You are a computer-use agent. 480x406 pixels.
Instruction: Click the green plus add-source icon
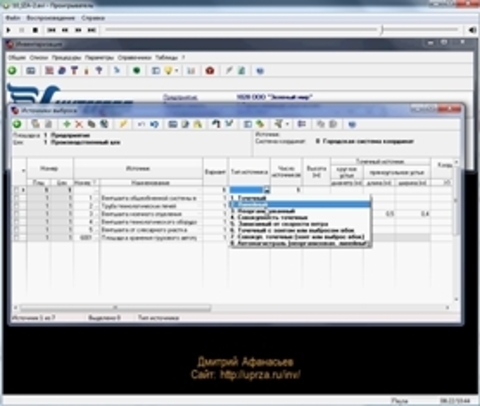coord(67,124)
